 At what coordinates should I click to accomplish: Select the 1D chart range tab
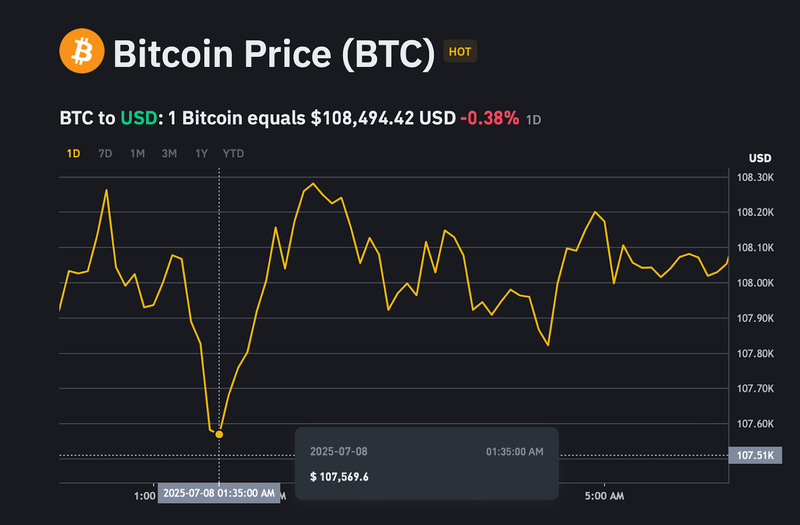(x=73, y=153)
